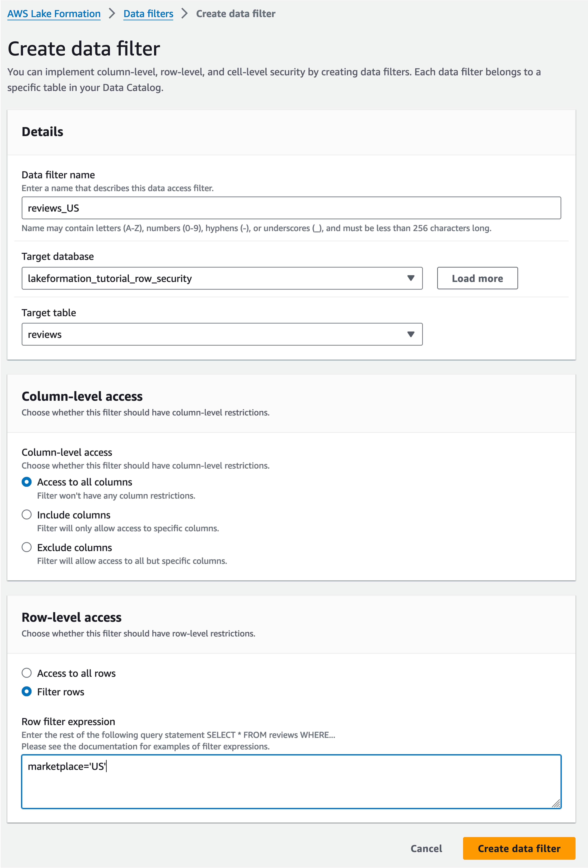Navigate to Data filters breadcrumb link
The image size is (588, 868).
point(148,14)
